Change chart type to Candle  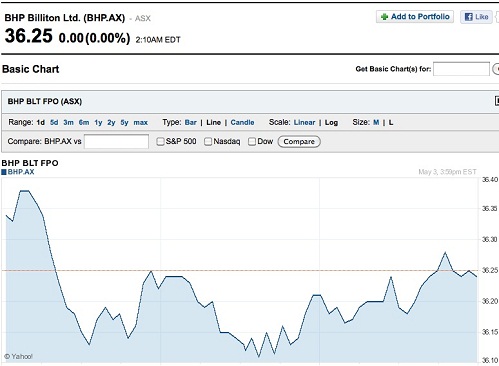(242, 122)
